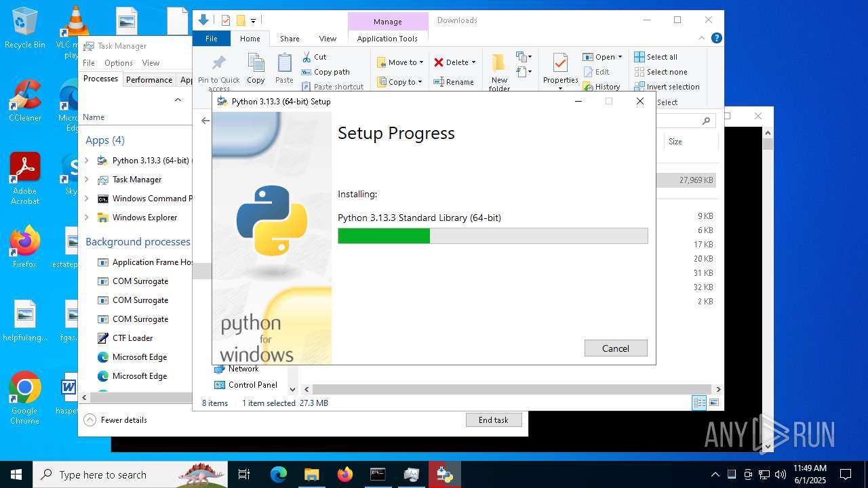Open the Command Prompt taskbar icon
This screenshot has height=488, width=868.
click(378, 474)
